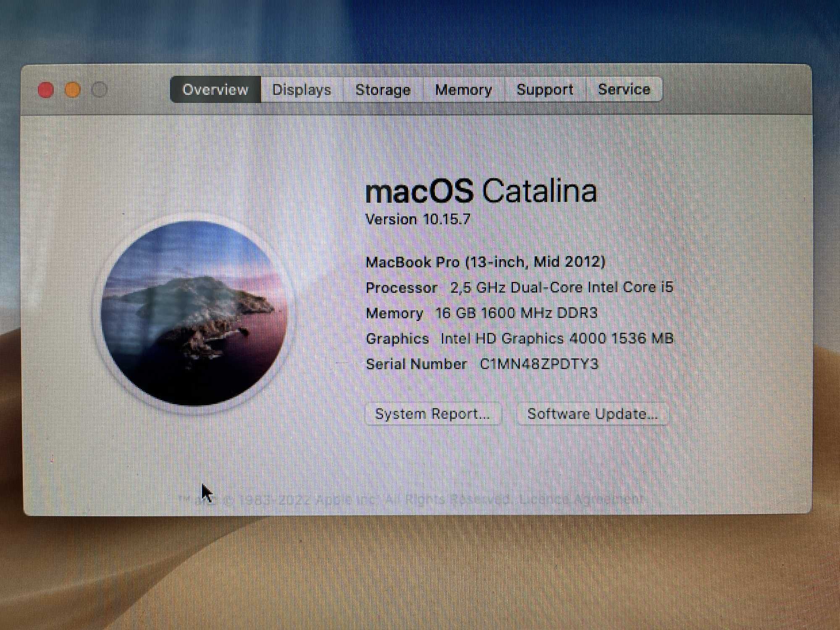Click the 16 GB 1600 MHz DDR3 value
The height and width of the screenshot is (630, 840).
tap(516, 313)
